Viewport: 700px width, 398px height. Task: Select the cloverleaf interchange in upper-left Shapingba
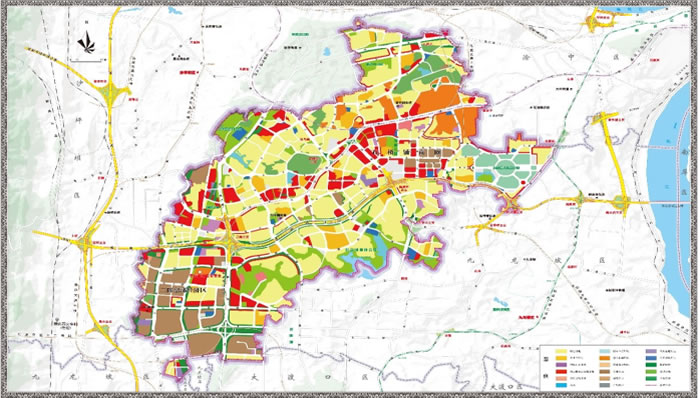click(110, 92)
